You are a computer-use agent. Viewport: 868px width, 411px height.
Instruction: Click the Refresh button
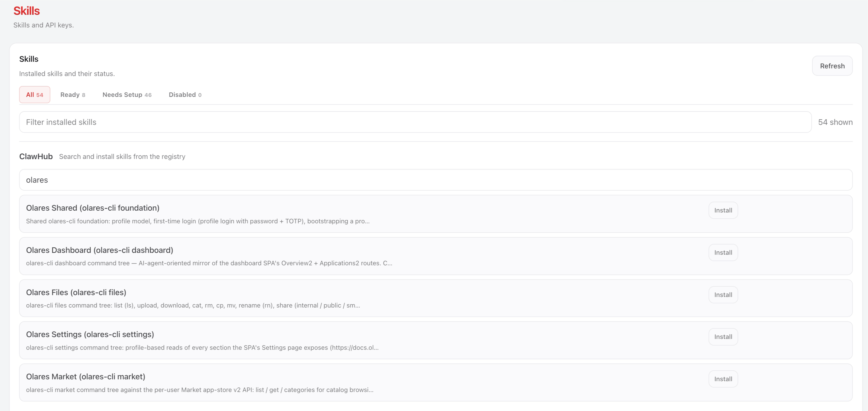coord(832,66)
